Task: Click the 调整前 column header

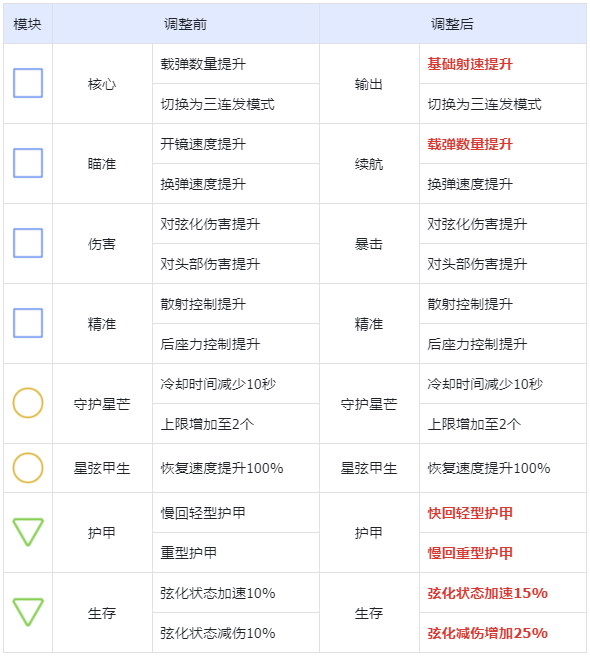Action: pyautogui.click(x=186, y=24)
